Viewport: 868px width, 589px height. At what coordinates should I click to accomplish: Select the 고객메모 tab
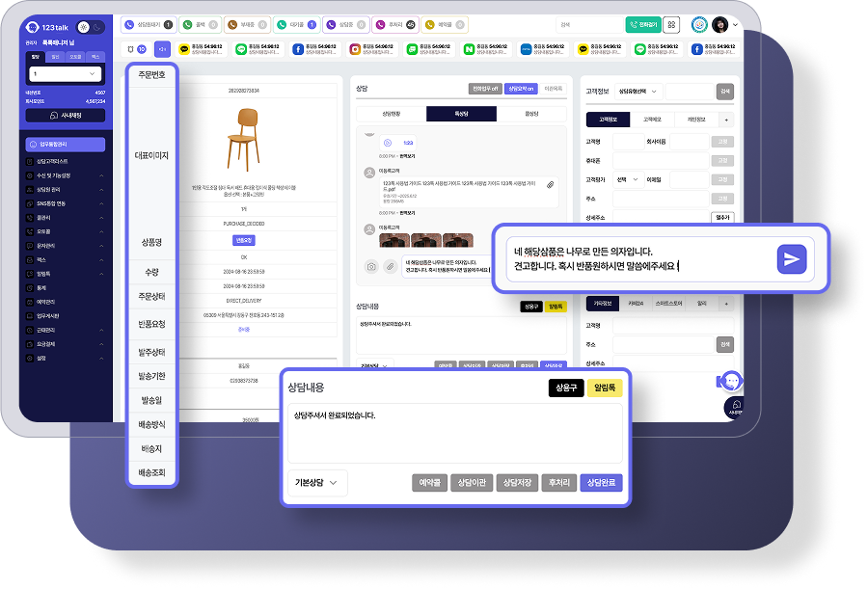point(653,120)
